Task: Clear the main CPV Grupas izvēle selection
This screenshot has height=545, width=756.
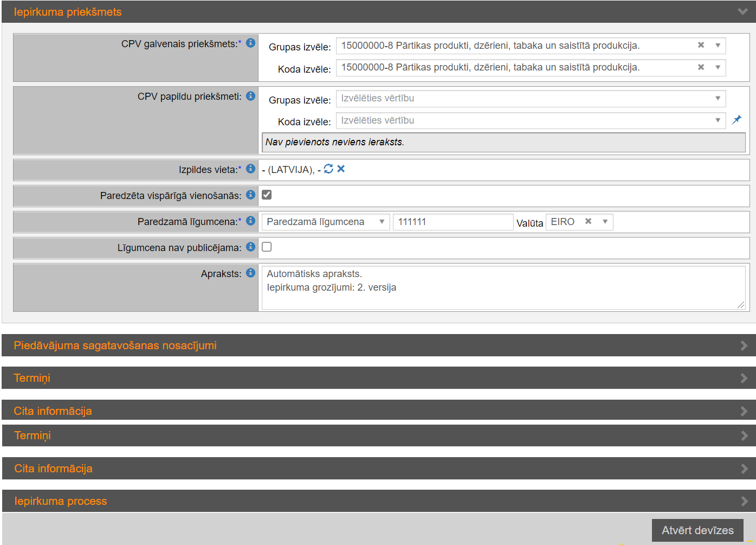Action: click(701, 45)
